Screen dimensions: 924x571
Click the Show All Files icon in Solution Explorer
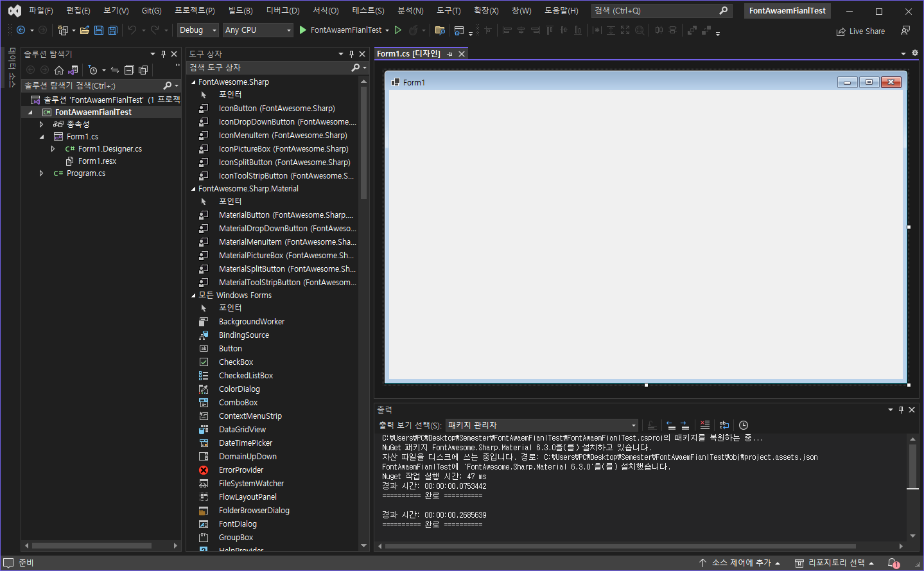pyautogui.click(x=143, y=70)
